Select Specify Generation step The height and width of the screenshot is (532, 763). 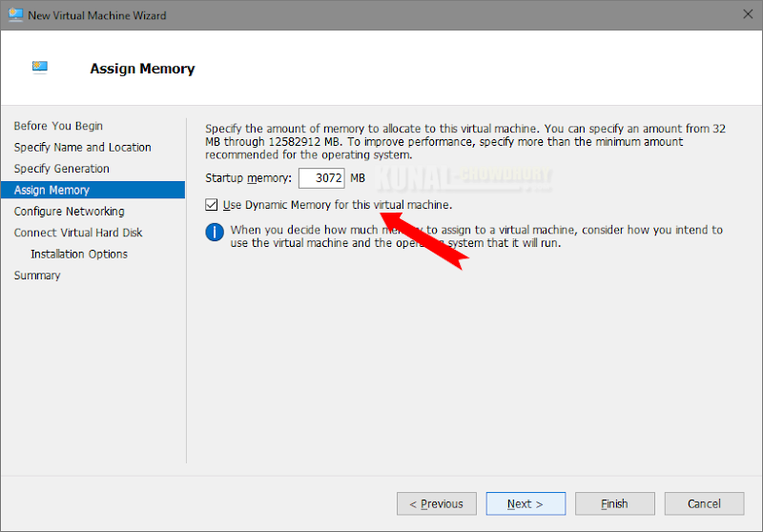62,169
